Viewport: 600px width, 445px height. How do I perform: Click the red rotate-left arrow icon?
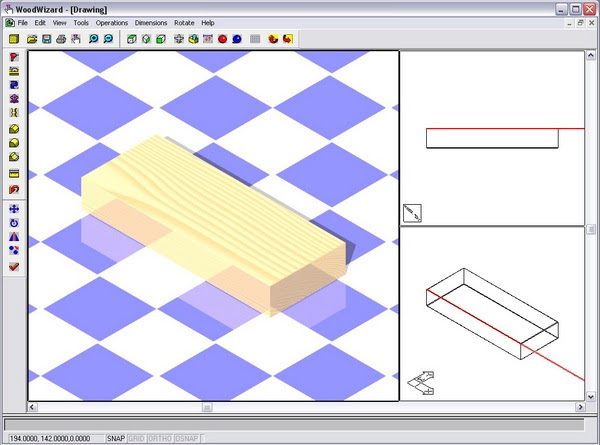click(273, 39)
